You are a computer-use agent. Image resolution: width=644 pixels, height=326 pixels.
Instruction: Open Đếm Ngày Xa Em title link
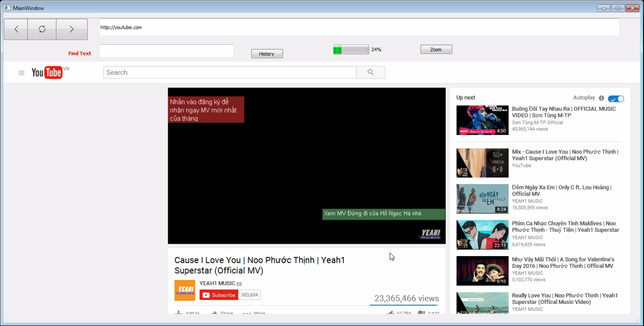pyautogui.click(x=561, y=191)
